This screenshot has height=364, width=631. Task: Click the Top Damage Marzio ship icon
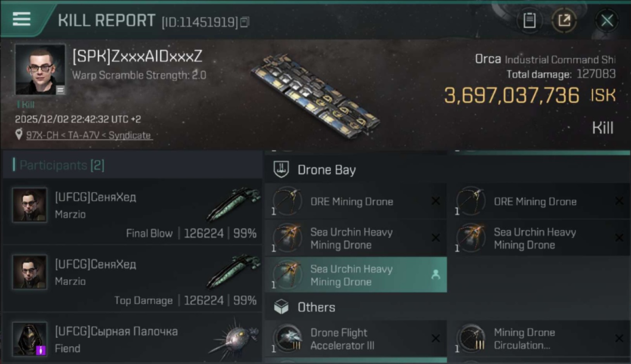click(231, 273)
